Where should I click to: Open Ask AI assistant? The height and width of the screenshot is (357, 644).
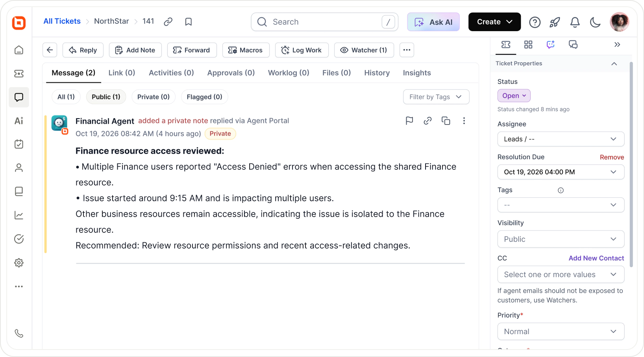pos(433,22)
